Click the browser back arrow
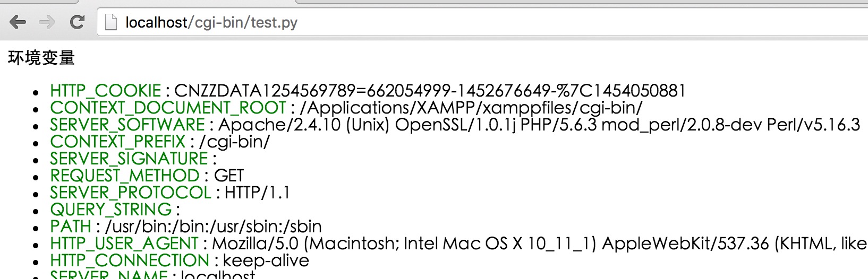The image size is (868, 279). (18, 22)
